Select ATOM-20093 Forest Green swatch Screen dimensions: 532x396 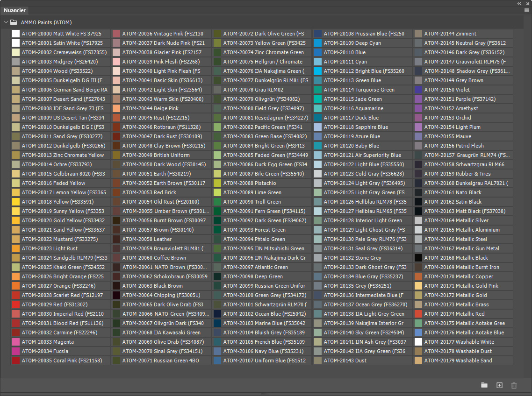pos(217,230)
